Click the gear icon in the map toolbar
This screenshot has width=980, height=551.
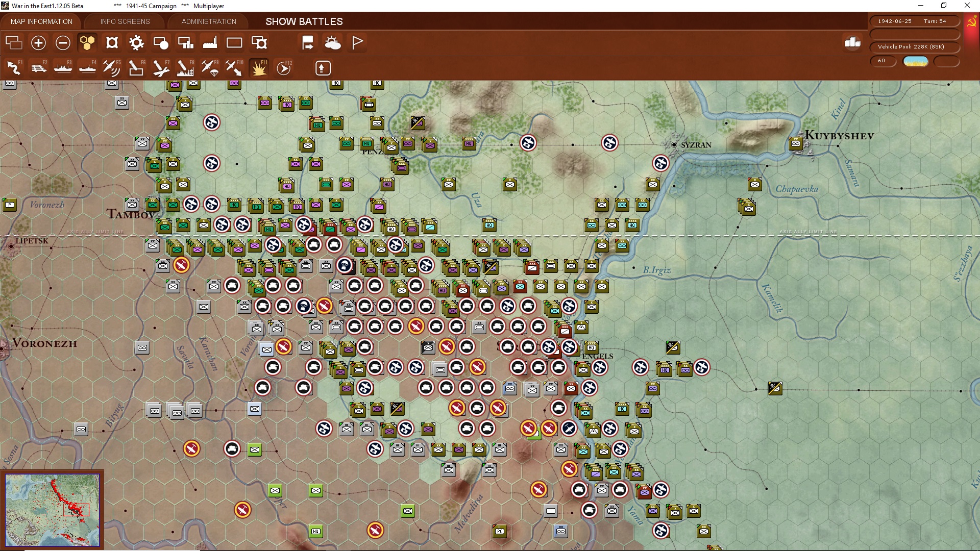[x=136, y=43]
